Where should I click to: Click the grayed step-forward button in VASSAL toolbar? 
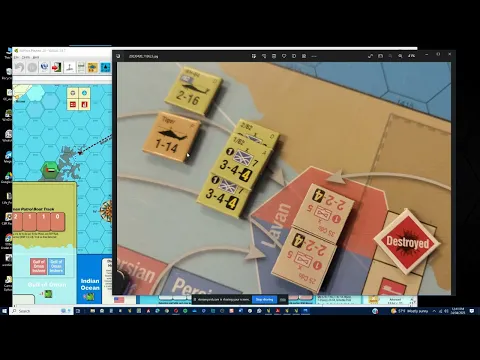tap(32, 68)
